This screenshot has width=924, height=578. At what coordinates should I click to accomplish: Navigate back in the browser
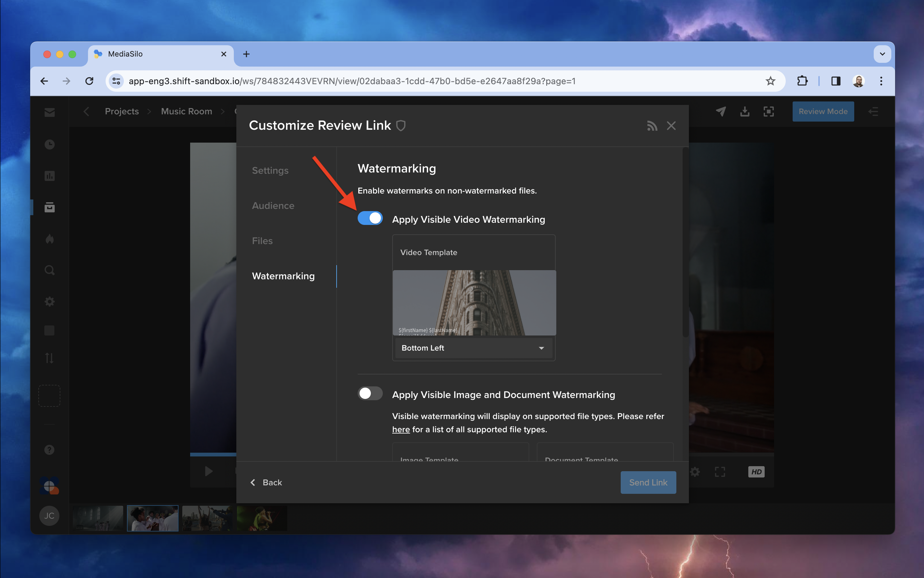[44, 81]
